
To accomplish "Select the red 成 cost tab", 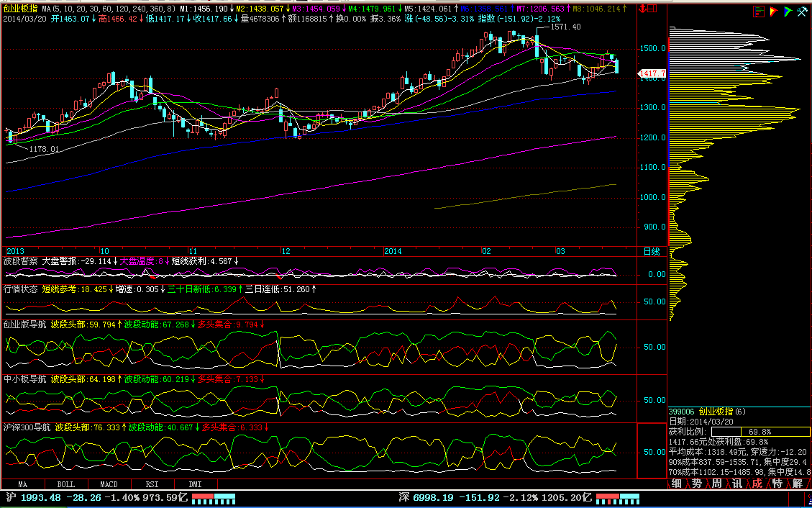I will (757, 484).
